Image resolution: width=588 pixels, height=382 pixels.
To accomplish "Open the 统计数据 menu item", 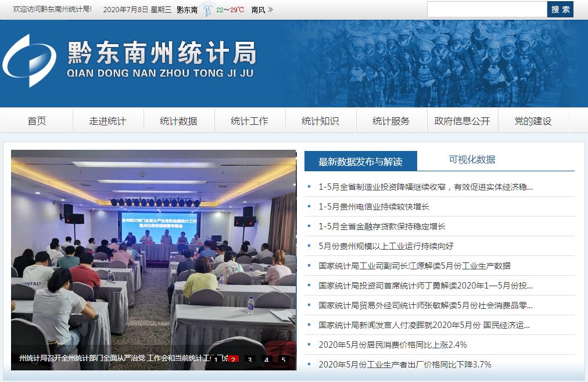I will tap(178, 121).
